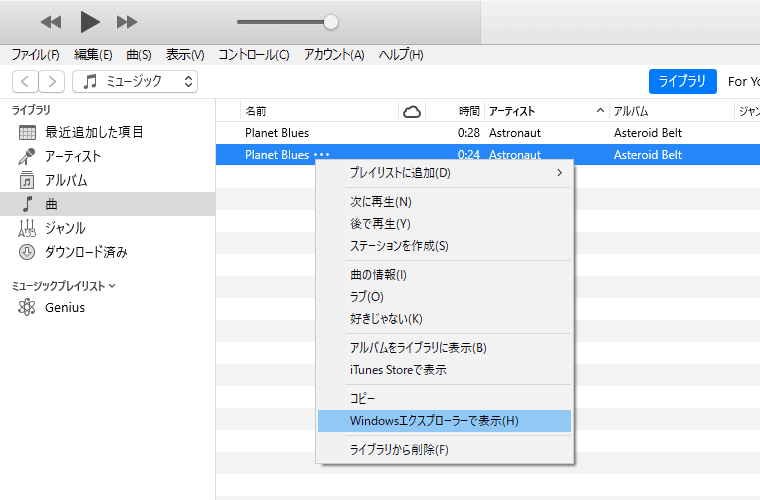Viewport: 760px width, 500px height.
Task: Choose ステーションを作成(S)
Action: coord(444,246)
